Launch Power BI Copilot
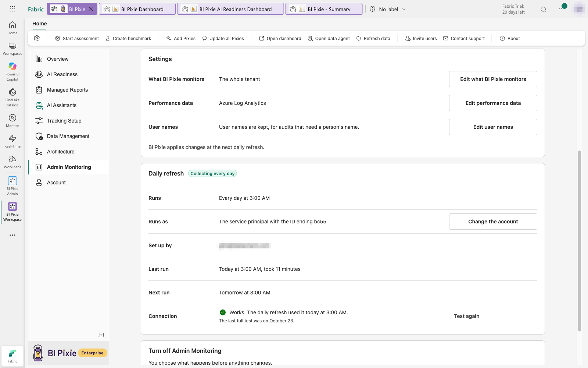 pos(12,72)
